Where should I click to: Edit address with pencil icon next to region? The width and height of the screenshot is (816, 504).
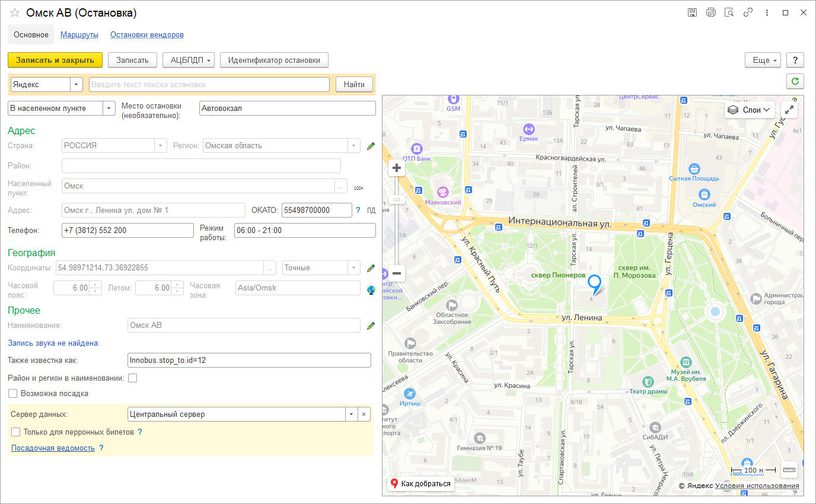coord(371,146)
